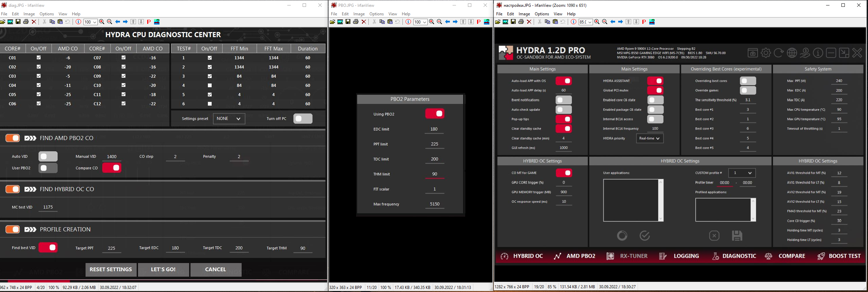Click the island picture icon in настройки.JPG toolbar
This screenshot has height=292, width=868.
pyautogui.click(x=652, y=22)
